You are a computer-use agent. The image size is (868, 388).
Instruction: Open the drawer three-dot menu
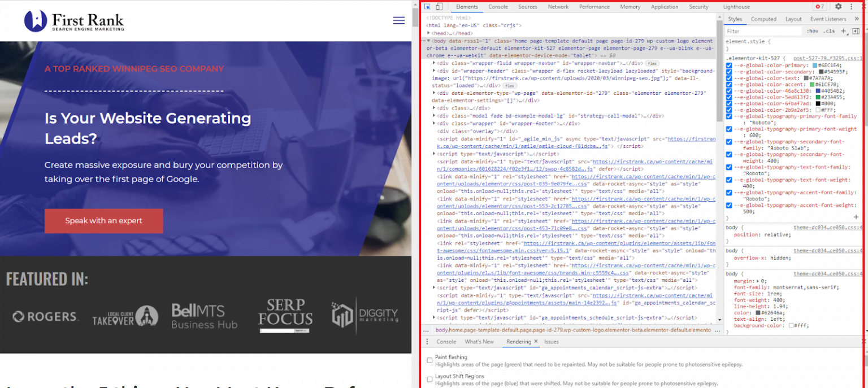pos(427,342)
